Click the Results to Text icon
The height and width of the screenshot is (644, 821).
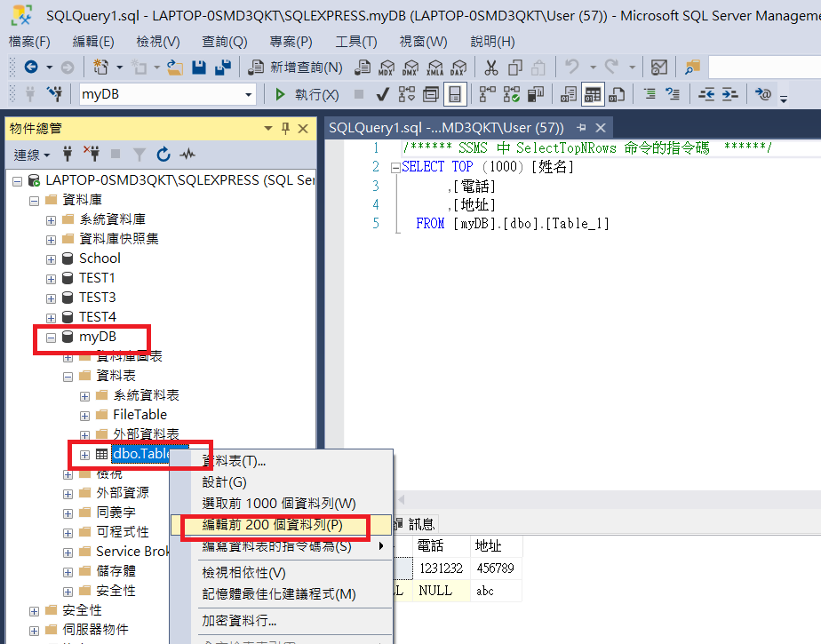[x=568, y=95]
